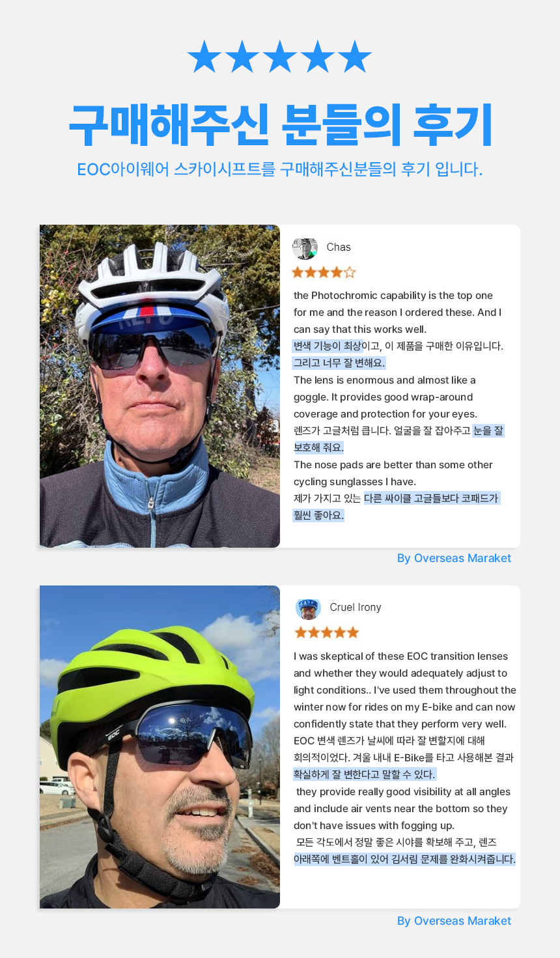Screen dimensions: 560x958
Task: Open the white-helmet rider photo
Action: [x=160, y=386]
